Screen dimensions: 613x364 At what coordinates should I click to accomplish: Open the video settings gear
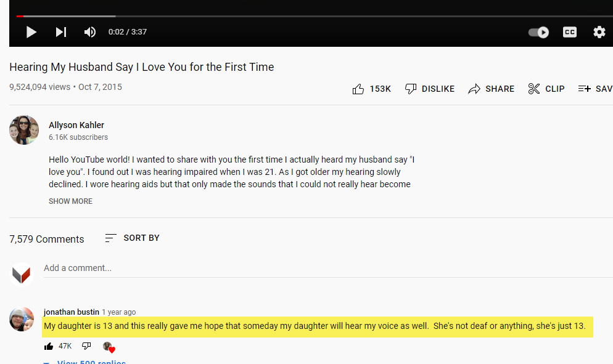[599, 32]
